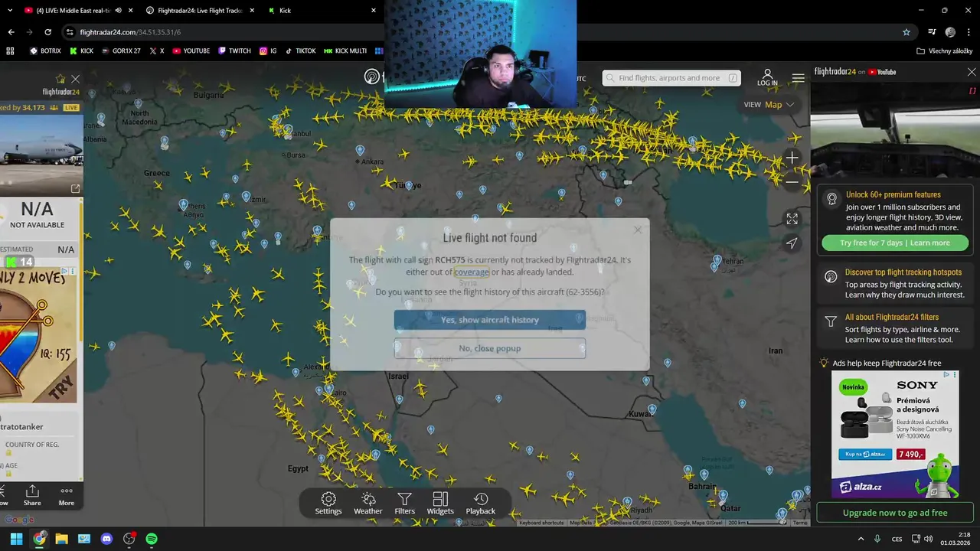
Task: Open the Sony earbuds alza.cz ad
Action: pyautogui.click(x=895, y=435)
